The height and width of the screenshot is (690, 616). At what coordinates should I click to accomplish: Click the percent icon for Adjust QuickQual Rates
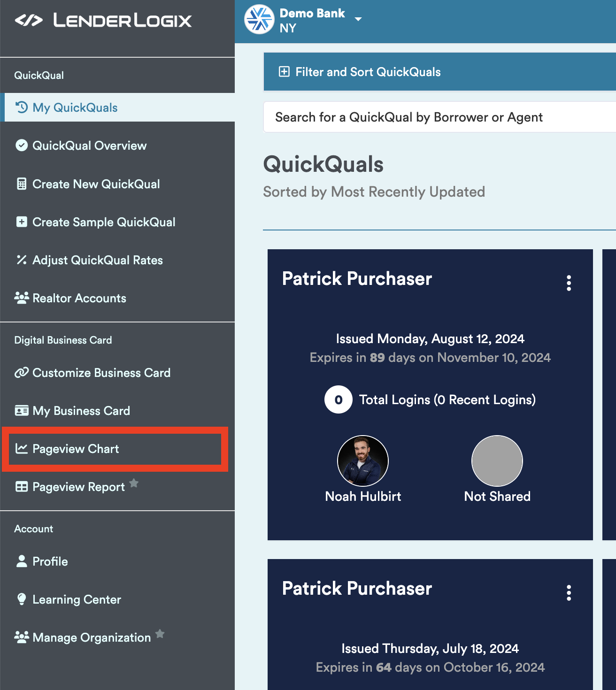pyautogui.click(x=22, y=260)
